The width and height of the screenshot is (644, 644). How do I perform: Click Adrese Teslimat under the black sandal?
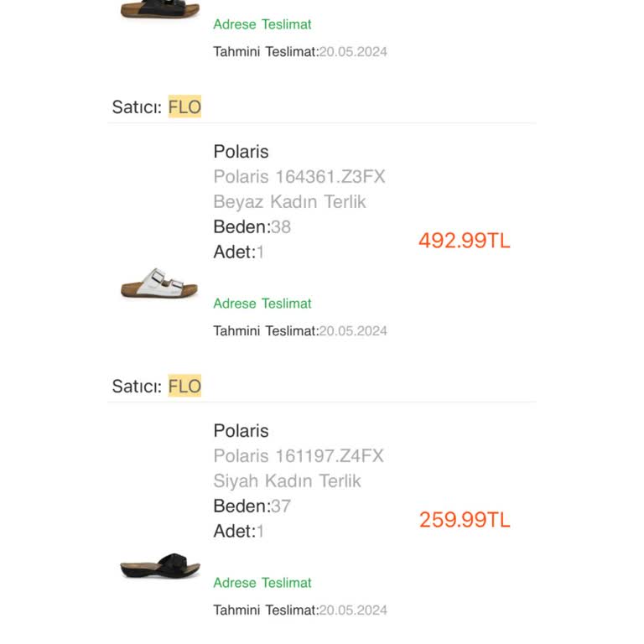pos(262,583)
